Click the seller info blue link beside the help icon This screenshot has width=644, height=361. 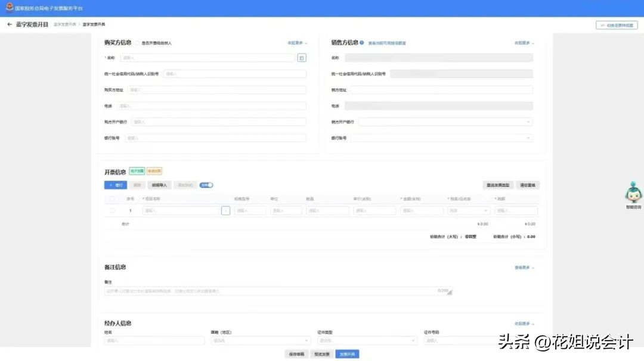387,43
